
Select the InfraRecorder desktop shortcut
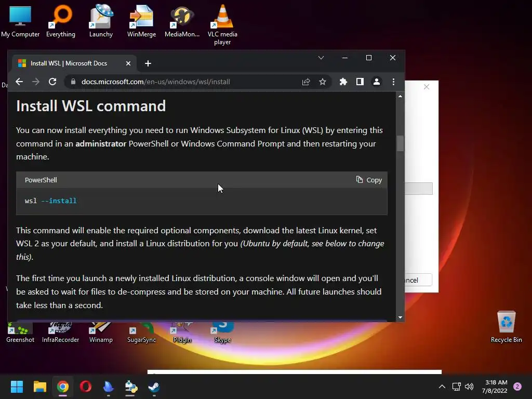tap(60, 333)
